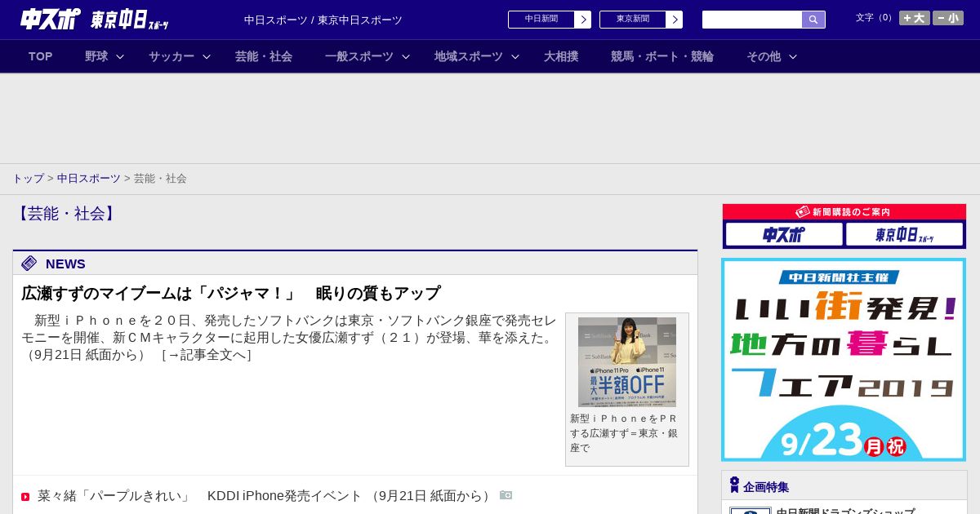Open headline 広瀬すずのマイブームは「パジャマ！」
The height and width of the screenshot is (514, 980).
pyautogui.click(x=231, y=293)
